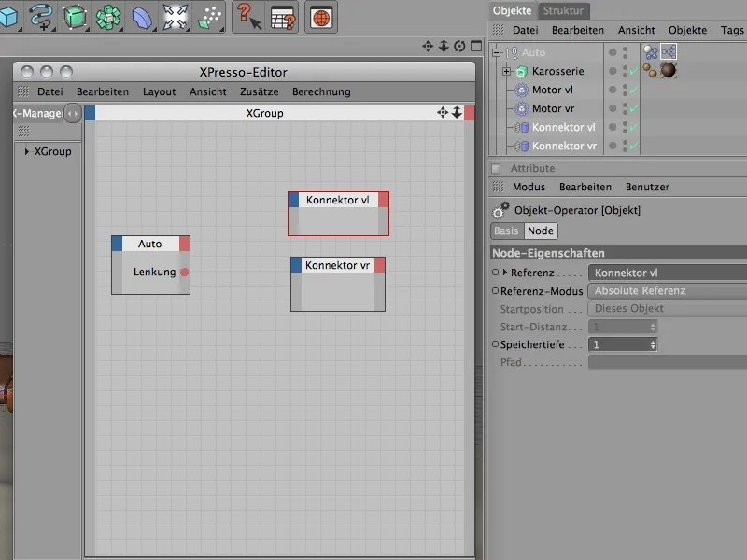Expand the Karosserie object tree
Viewport: 747px width, 560px height.
(506, 72)
